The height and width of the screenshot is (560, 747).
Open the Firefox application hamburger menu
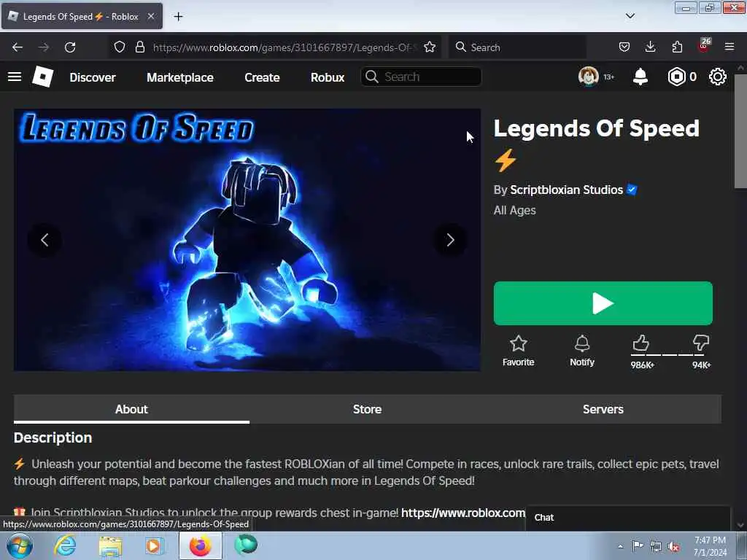coord(729,47)
